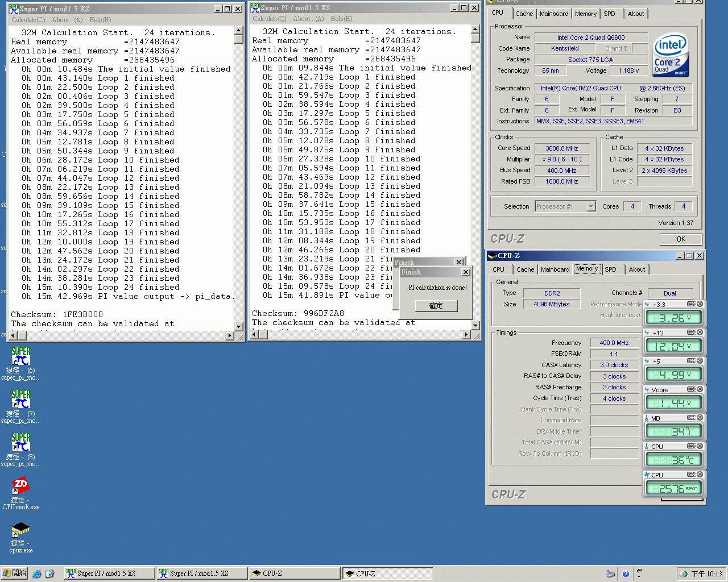Open settings of the MB temperature widget
The image size is (728, 582).
pyautogui.click(x=691, y=418)
